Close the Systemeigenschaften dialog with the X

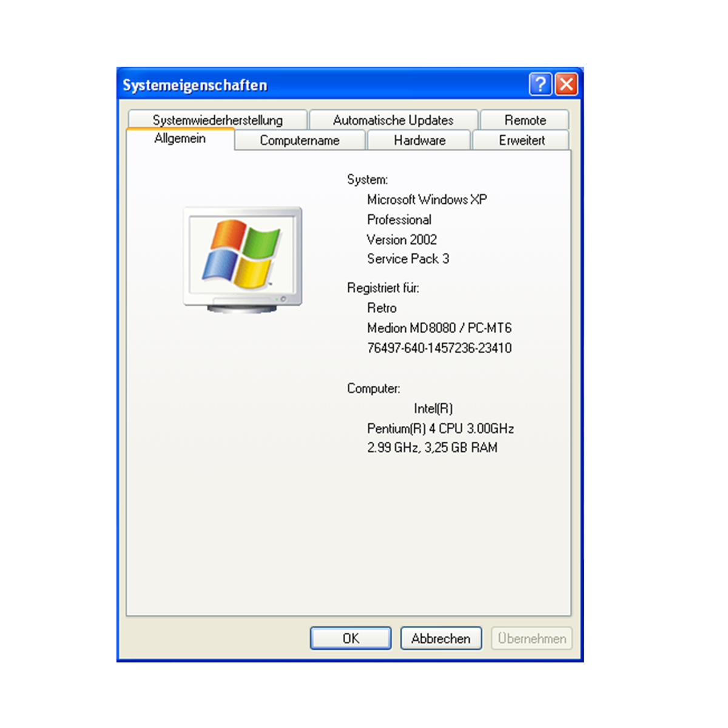point(567,84)
